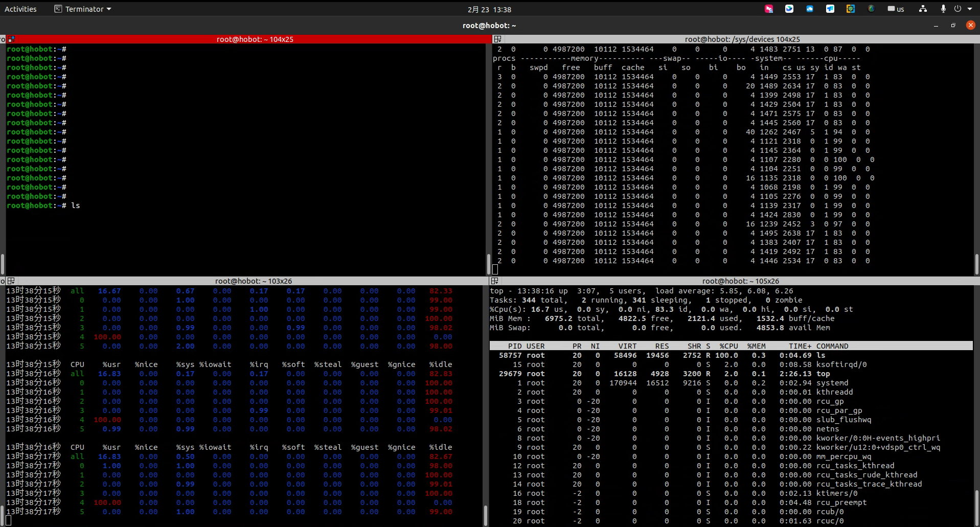Click the 'cache' column header in vmstat

(633, 67)
